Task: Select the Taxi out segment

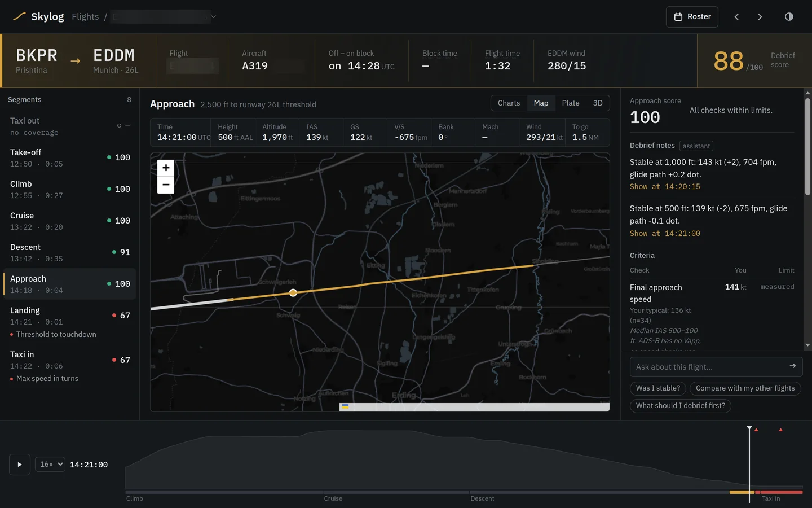Action: pos(70,126)
